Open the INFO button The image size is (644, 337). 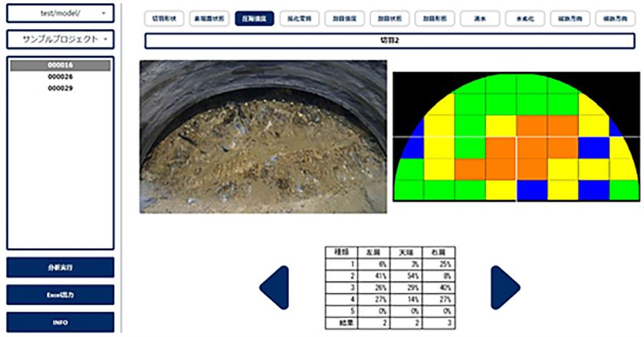[x=61, y=322]
